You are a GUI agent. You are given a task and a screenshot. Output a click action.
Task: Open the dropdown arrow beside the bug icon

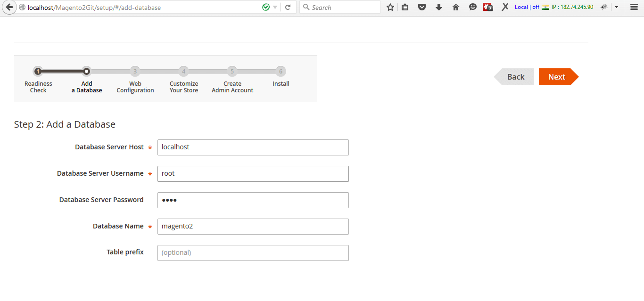(616, 7)
